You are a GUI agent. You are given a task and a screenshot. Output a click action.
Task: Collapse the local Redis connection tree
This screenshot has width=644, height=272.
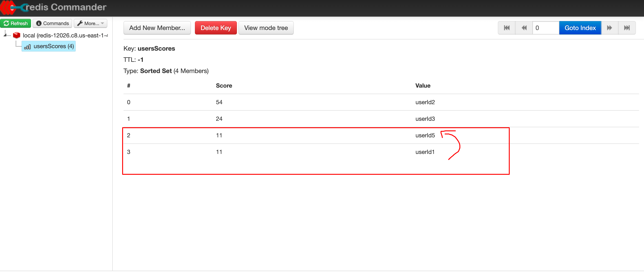5,35
